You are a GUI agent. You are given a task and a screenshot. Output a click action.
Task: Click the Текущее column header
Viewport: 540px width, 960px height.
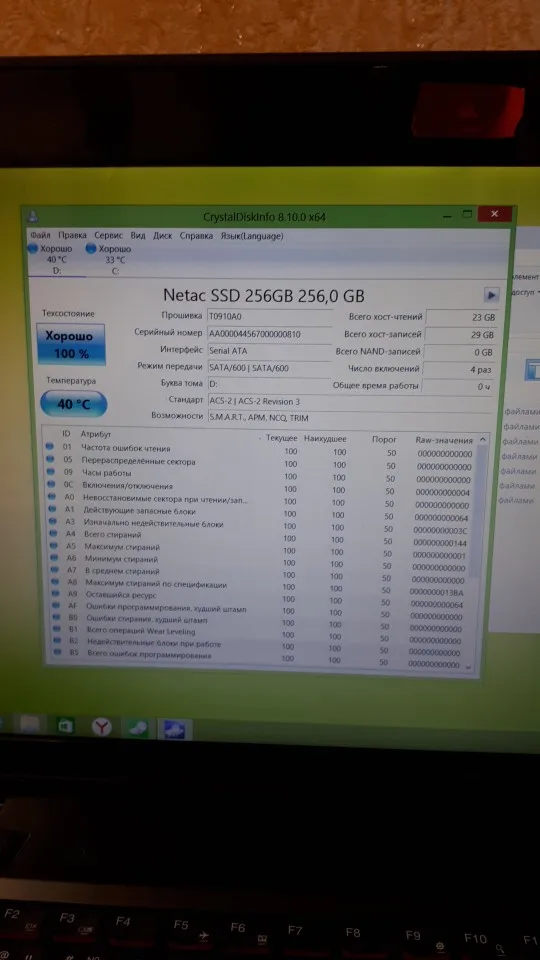click(282, 438)
